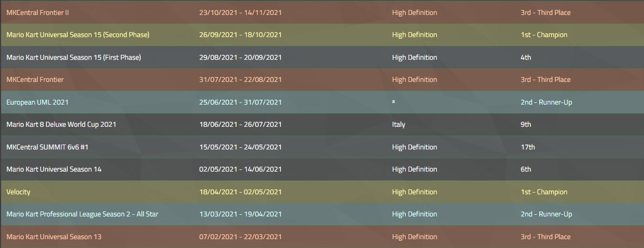Select Runner-Up result for Professional League Season 2
Screen dimensions: 644x248
(546, 214)
